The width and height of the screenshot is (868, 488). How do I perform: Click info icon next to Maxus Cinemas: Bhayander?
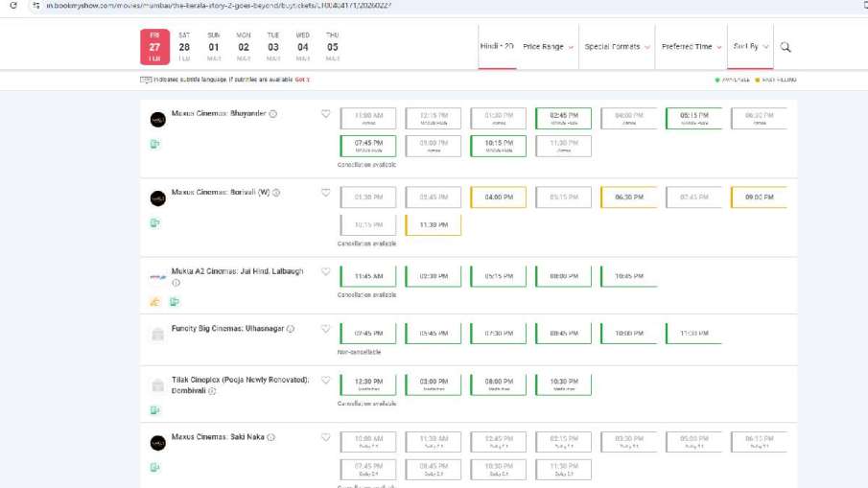point(273,114)
